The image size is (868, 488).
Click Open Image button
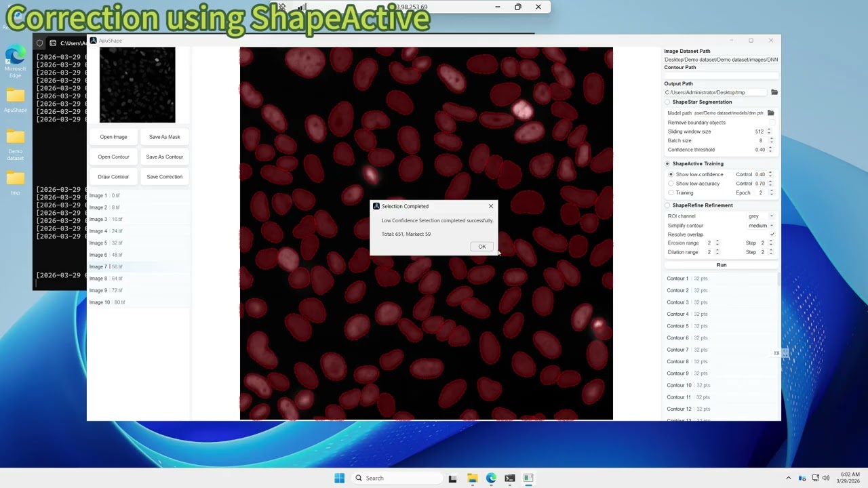[x=113, y=137]
